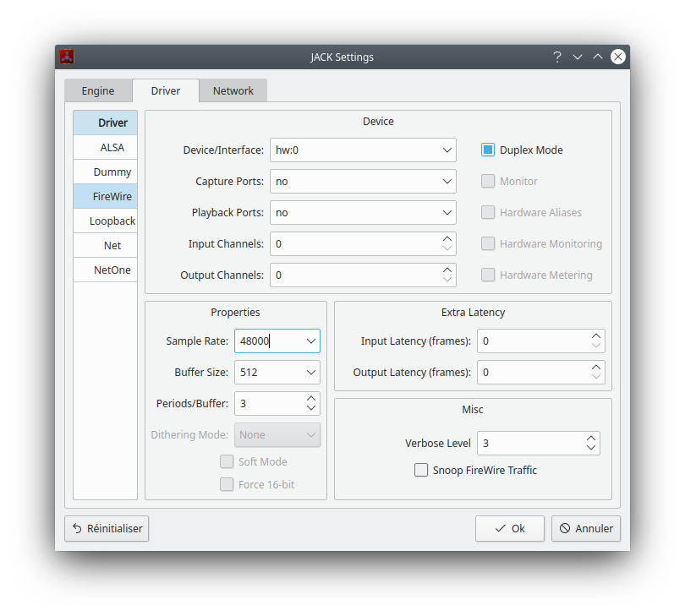Increase the Verbose Level
The image size is (685, 616).
point(591,439)
